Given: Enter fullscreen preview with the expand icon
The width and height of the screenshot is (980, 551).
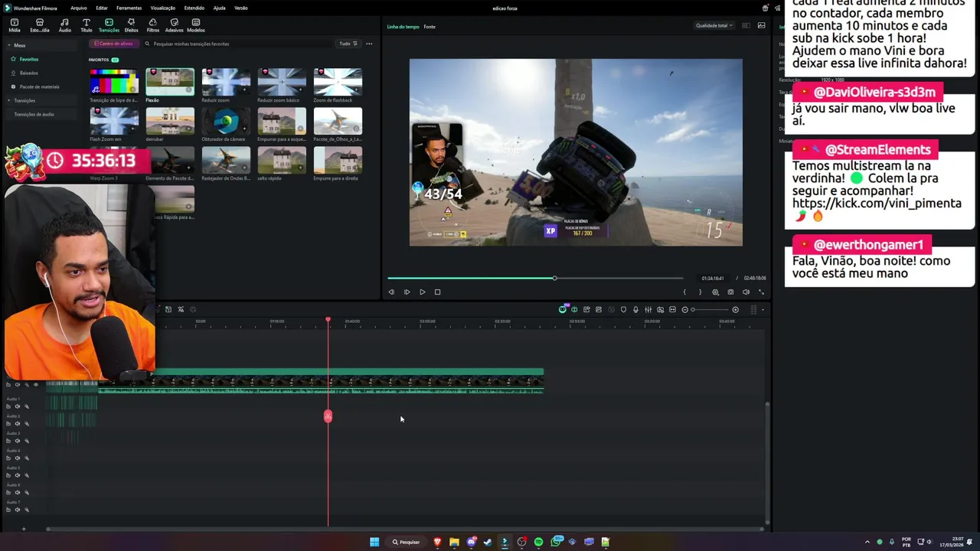Looking at the screenshot, I should pos(761,292).
